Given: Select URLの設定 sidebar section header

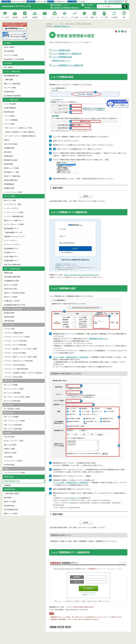Looking at the screenshot, I should click(x=24, y=63).
